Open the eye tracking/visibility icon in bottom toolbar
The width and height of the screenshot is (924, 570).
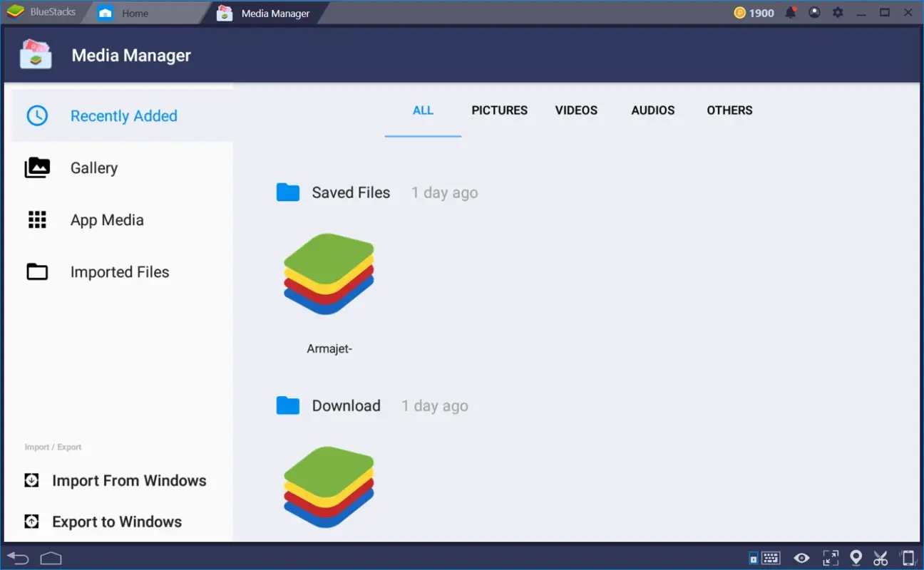(801, 557)
